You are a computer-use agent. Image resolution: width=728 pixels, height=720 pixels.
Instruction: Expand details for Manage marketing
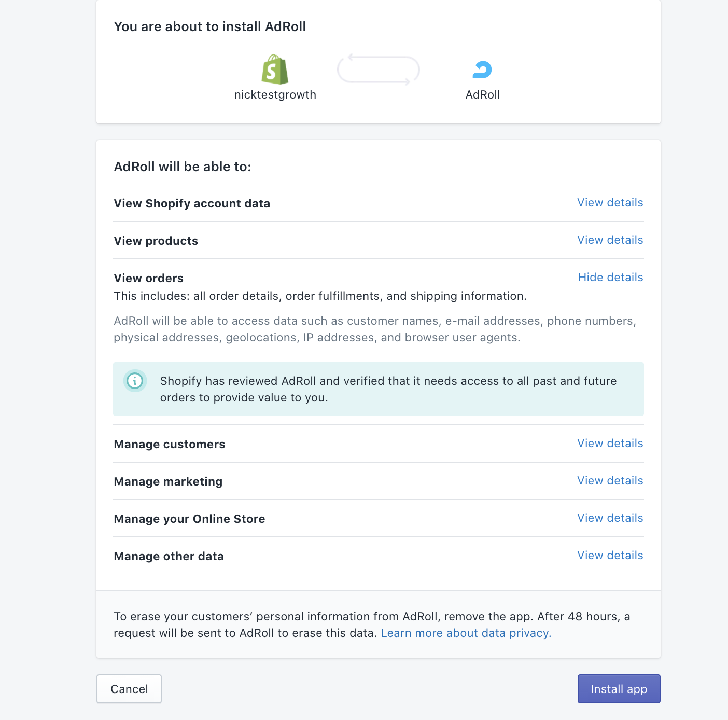click(x=610, y=481)
